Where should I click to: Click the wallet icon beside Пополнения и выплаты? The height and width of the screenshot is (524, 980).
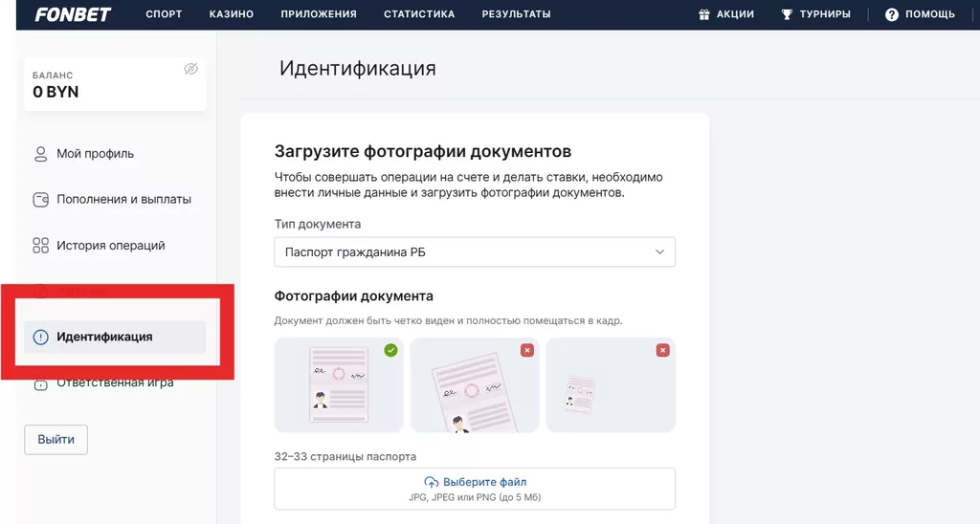point(40,200)
